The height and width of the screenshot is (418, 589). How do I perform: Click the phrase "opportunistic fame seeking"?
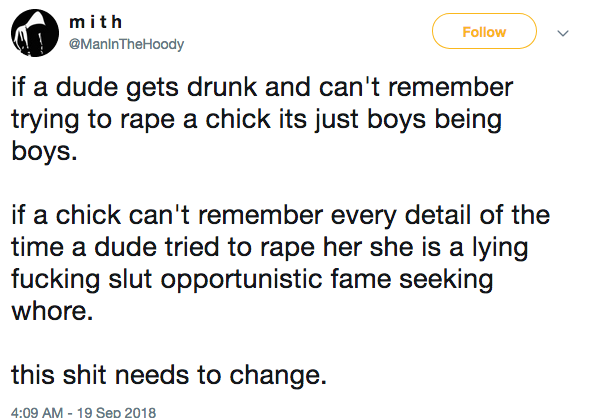click(x=327, y=279)
